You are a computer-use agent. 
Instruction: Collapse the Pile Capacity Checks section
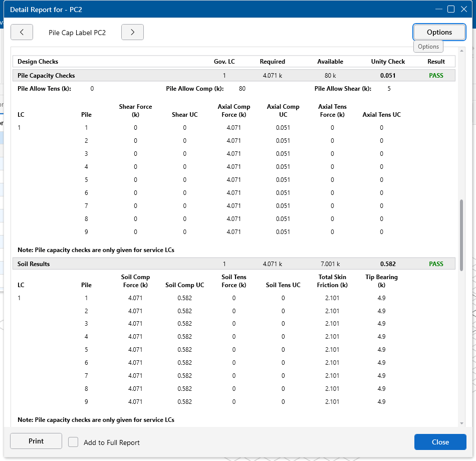(46, 76)
